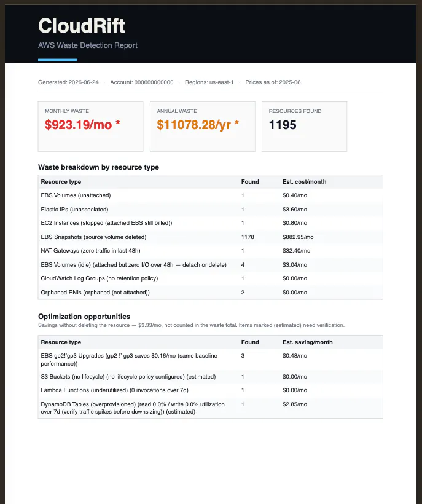Click the 'Orphaned ENIs' row label
The width and height of the screenshot is (422, 504).
tap(95, 293)
